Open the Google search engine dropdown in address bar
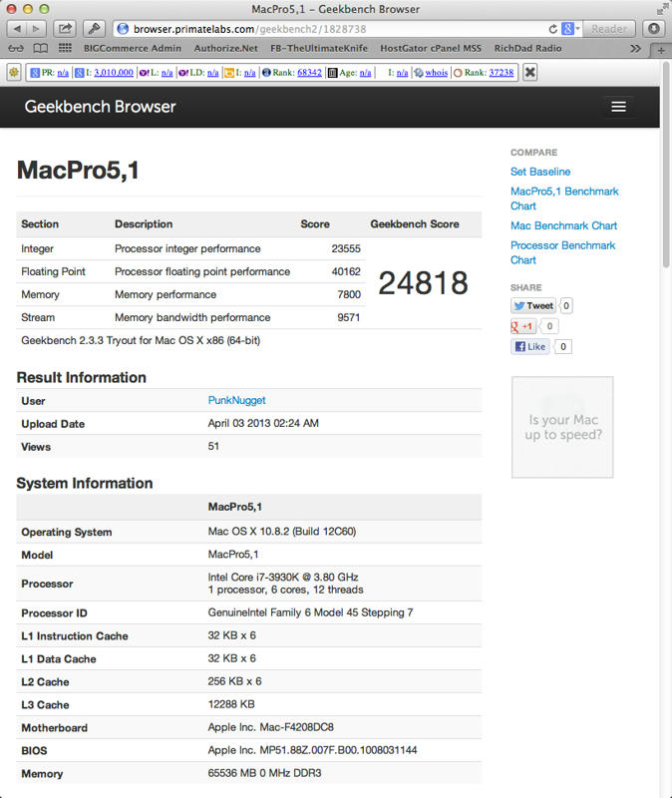 click(x=570, y=29)
